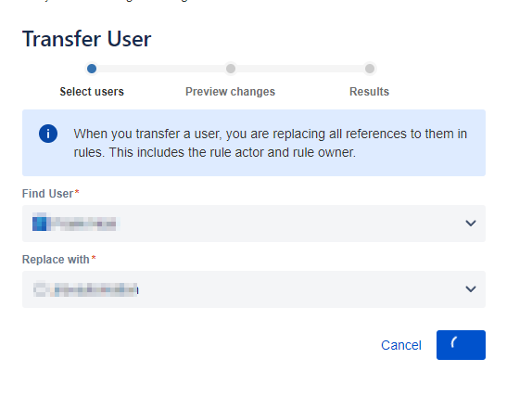Click the blue info icon in banner

(x=48, y=134)
